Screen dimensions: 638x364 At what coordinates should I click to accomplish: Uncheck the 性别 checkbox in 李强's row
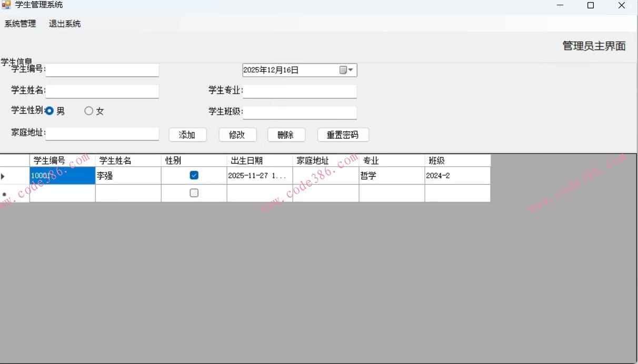click(x=194, y=175)
